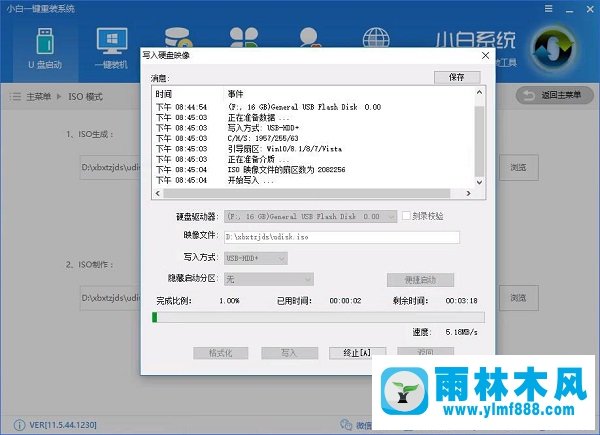The image size is (600, 435).
Task: Click the 便捷启动 button
Action: click(x=420, y=280)
